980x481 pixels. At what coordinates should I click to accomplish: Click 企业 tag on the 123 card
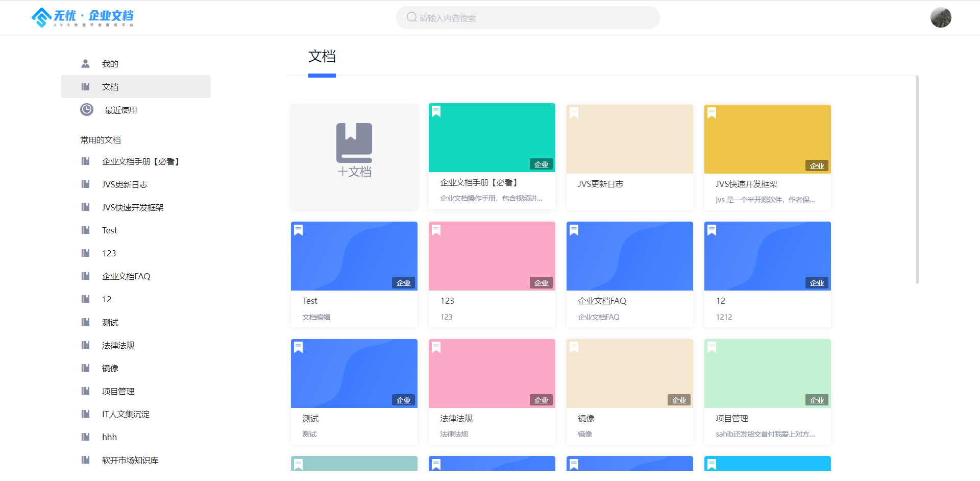pyautogui.click(x=541, y=283)
